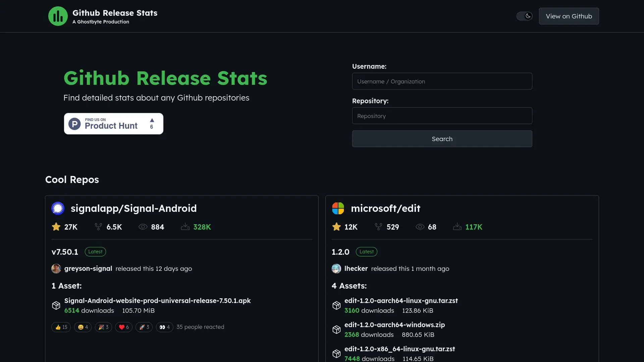Click the Microsoft logo on the edit card

(x=338, y=208)
